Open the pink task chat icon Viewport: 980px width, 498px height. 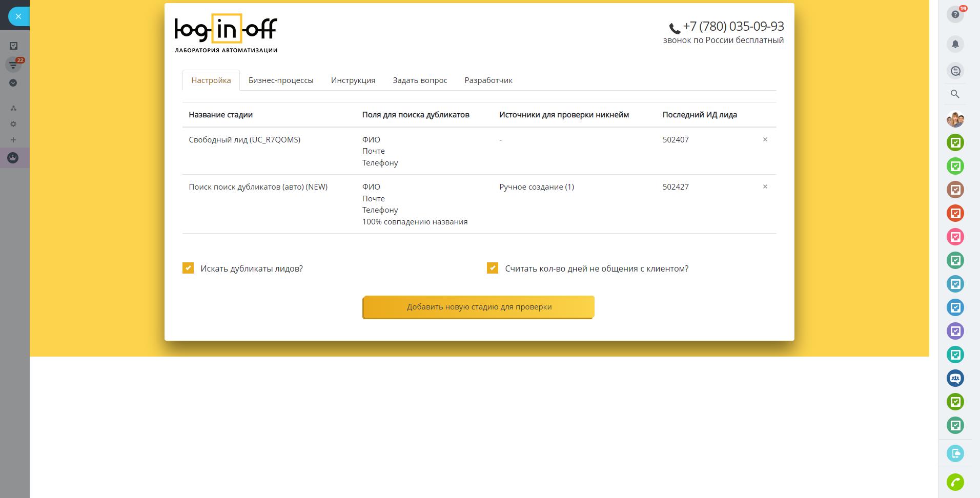coord(955,237)
